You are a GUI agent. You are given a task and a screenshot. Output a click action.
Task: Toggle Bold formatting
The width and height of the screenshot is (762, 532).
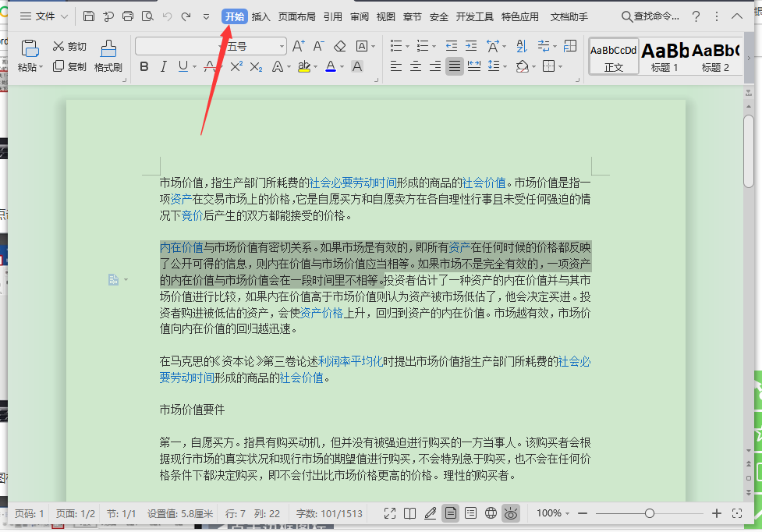pos(144,67)
